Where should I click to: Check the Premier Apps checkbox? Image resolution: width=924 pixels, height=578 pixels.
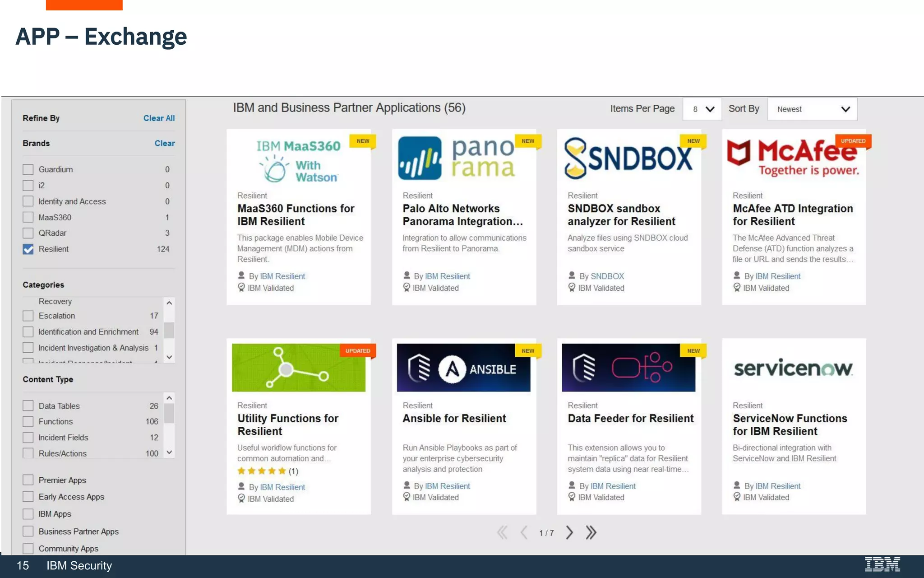pos(28,480)
